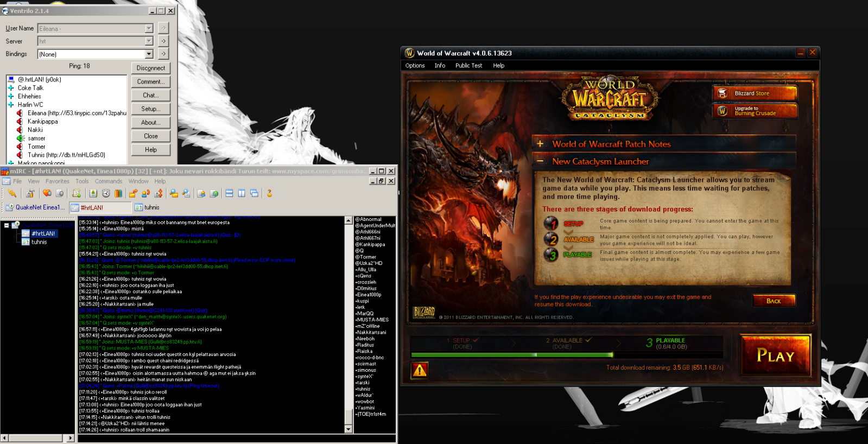
Task: Click the mIRC chat scrollbar down arrow
Action: click(x=349, y=429)
